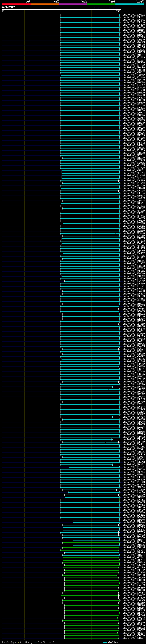Click label UniRef100_Q96V52
This screenshot has width=146, height=644.
click(x=134, y=595)
